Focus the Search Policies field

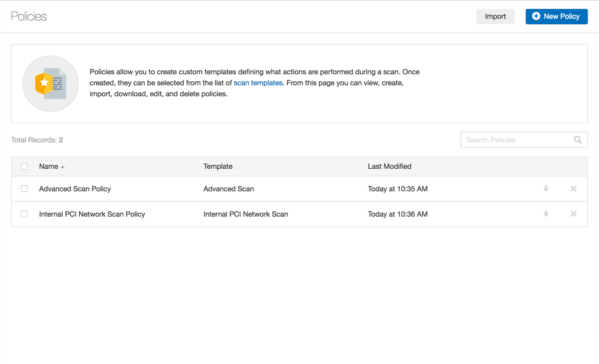coord(517,140)
